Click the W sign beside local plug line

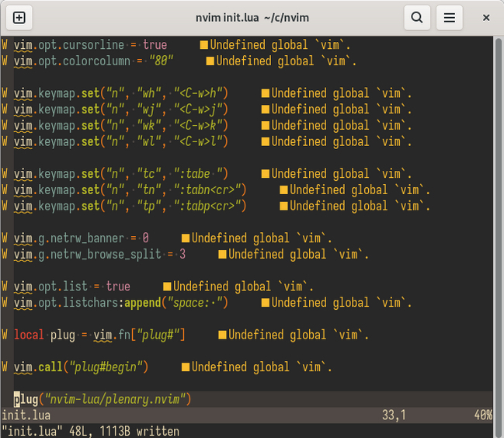pos(5,335)
